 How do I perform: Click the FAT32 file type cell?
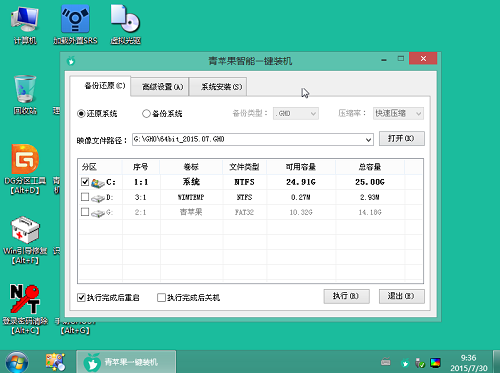pyautogui.click(x=244, y=212)
